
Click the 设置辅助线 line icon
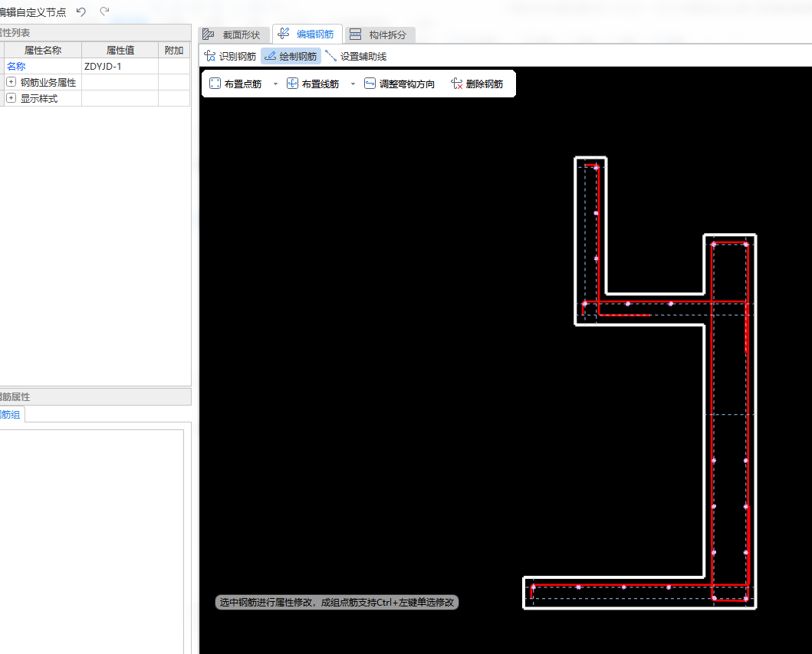pyautogui.click(x=331, y=56)
